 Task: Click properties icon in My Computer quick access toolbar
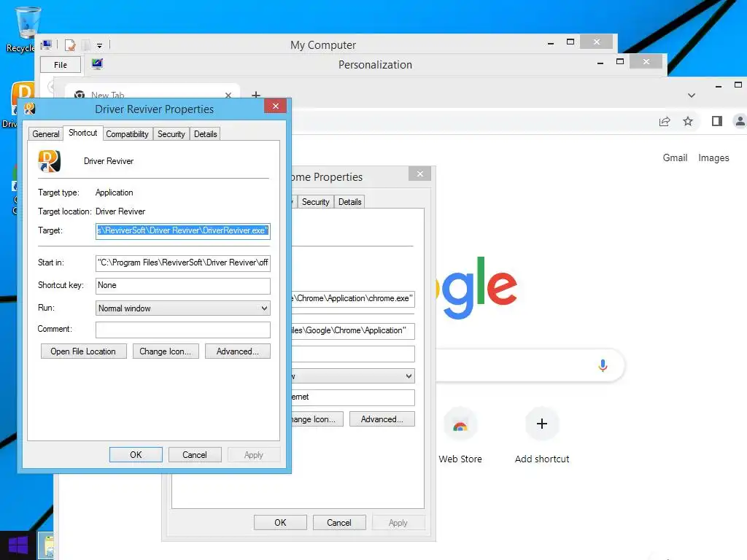(70, 45)
